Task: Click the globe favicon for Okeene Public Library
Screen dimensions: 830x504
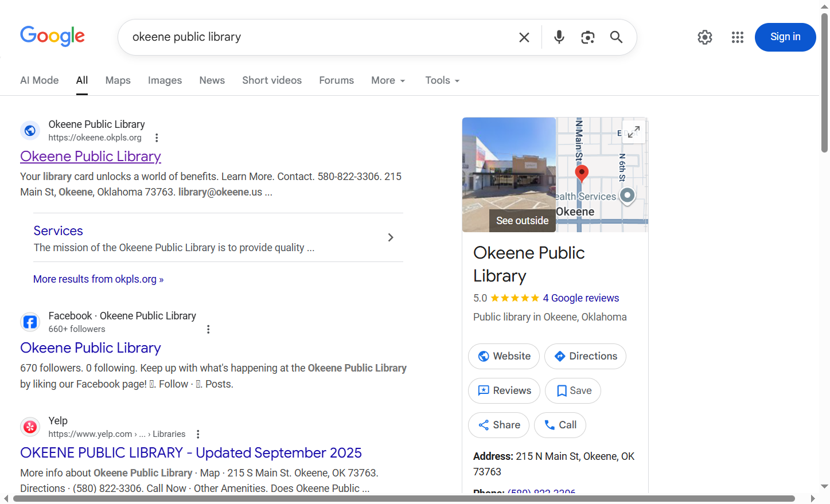Action: click(30, 131)
